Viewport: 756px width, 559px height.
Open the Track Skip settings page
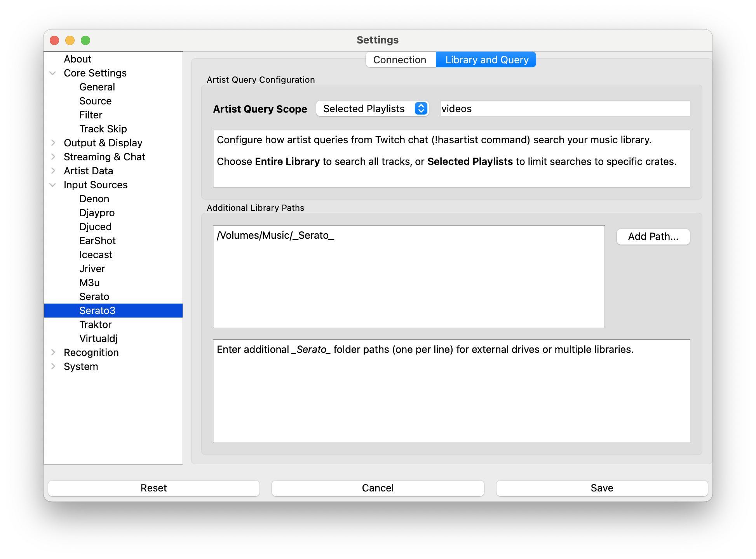tap(103, 129)
